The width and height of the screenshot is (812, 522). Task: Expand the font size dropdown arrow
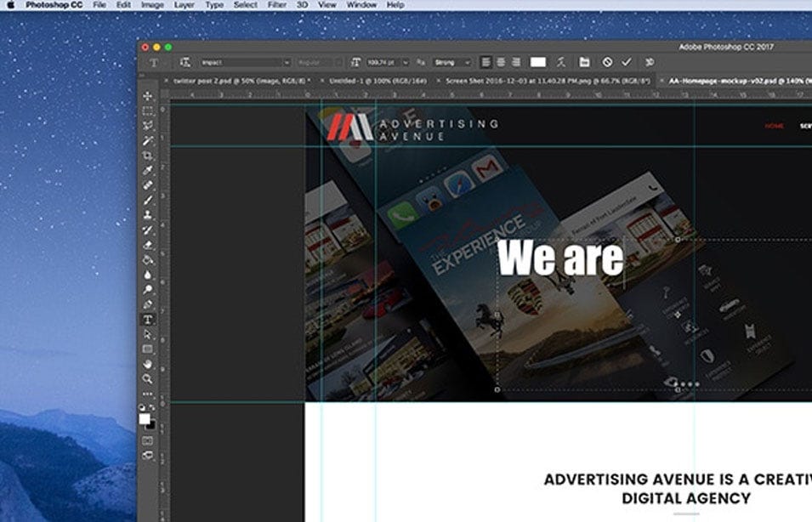[x=406, y=62]
